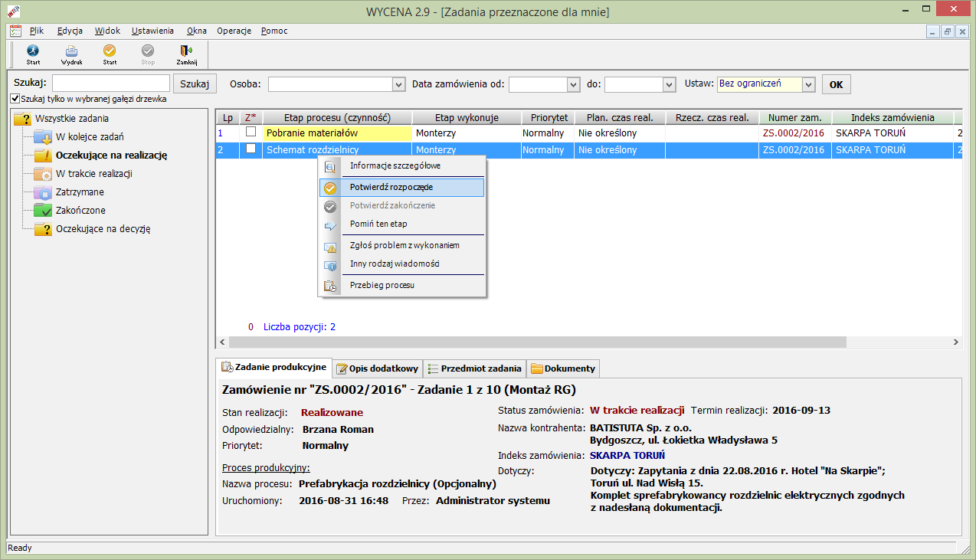Viewport: 976px width, 560px height.
Task: Sort by Etap procesu (czynność) column header
Action: point(337,117)
